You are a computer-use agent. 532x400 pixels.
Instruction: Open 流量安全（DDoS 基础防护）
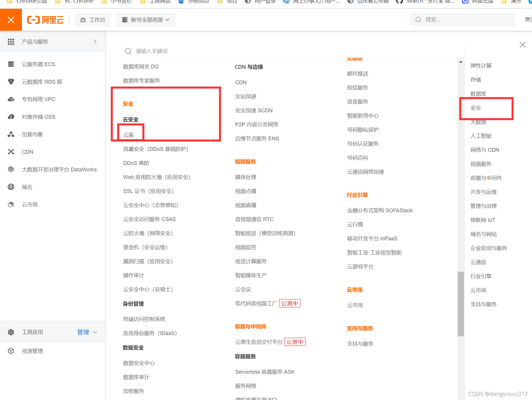[x=156, y=149]
